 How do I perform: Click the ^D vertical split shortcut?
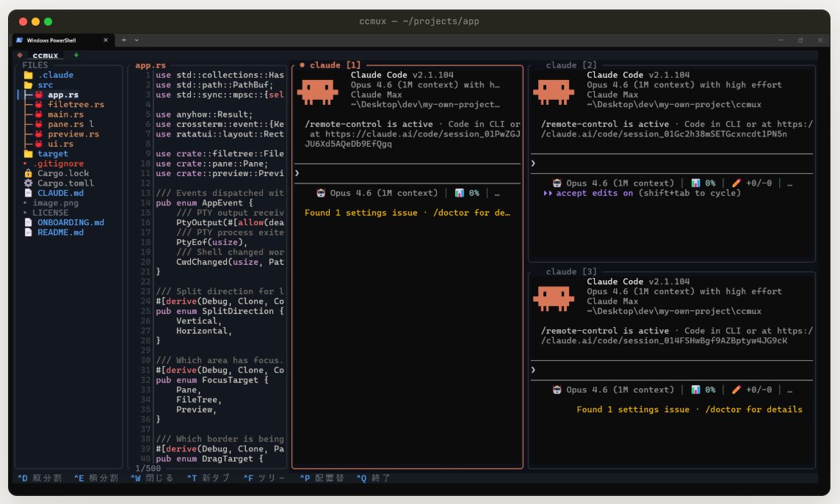[40, 478]
